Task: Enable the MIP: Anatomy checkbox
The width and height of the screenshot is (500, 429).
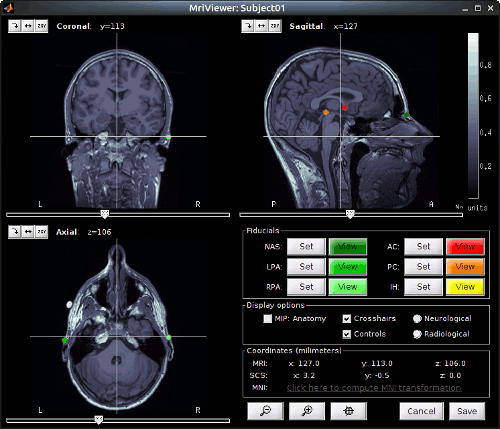Action: [x=267, y=319]
